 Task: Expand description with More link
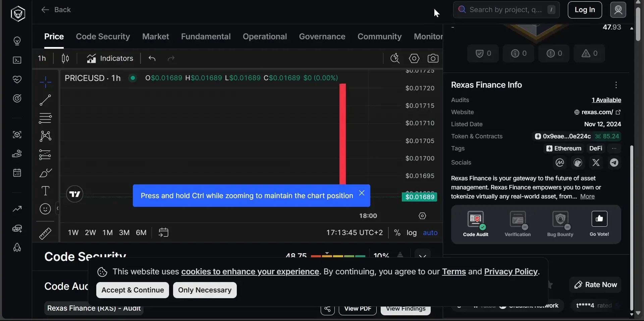[x=587, y=196]
